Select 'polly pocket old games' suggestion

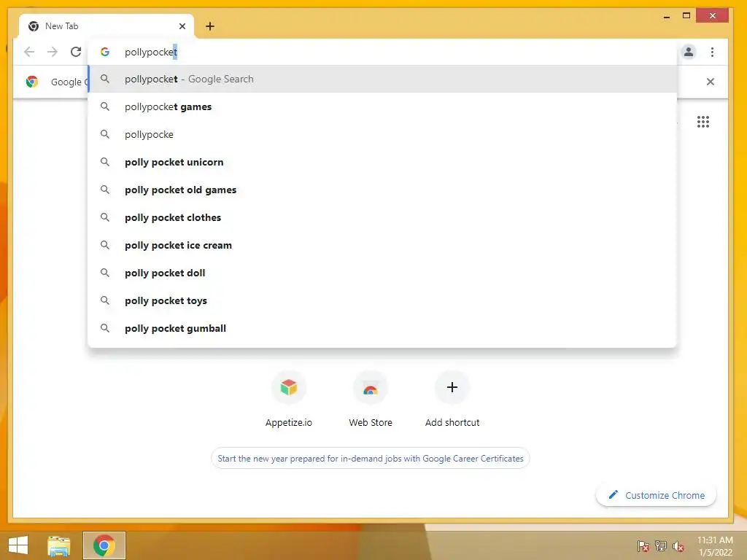(382, 190)
